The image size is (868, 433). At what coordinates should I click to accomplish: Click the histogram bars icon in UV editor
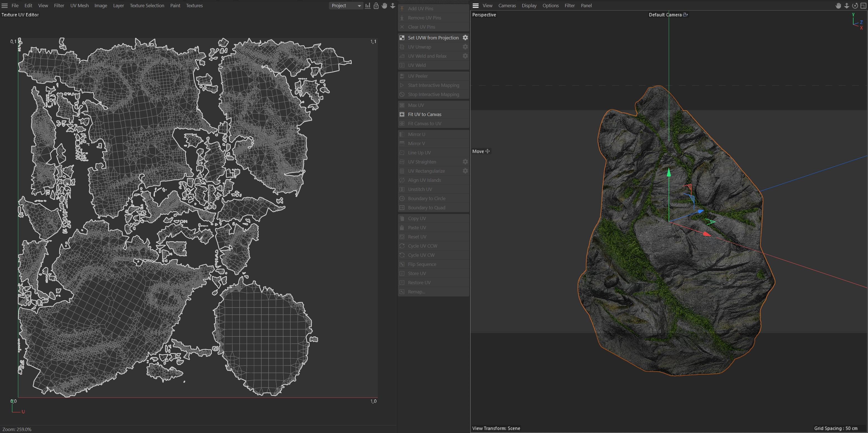[x=368, y=6]
